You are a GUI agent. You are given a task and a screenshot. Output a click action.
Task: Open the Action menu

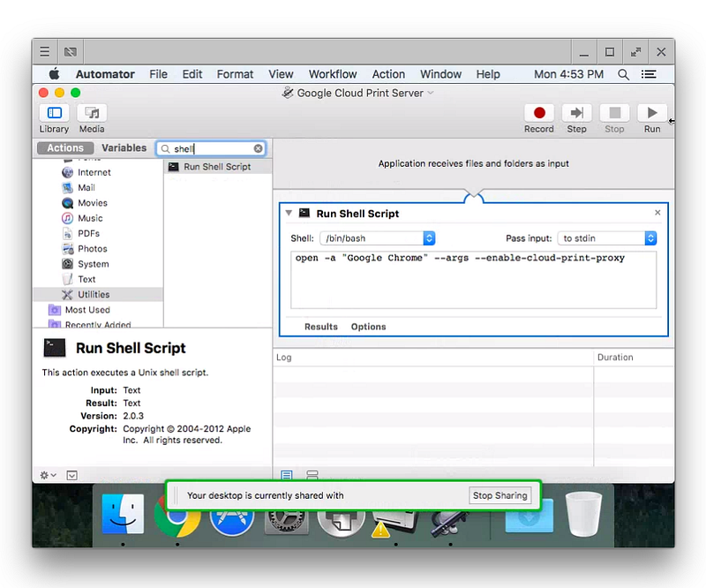(388, 74)
